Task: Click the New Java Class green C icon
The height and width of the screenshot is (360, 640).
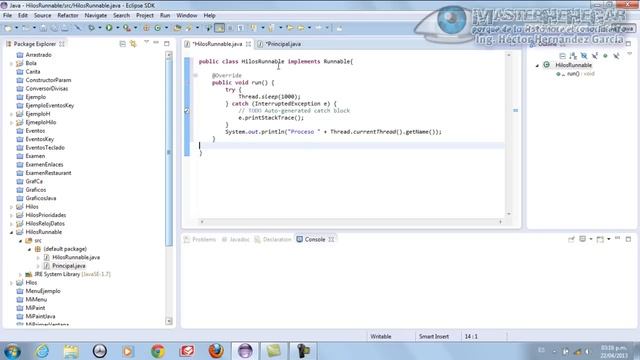Action: point(157,28)
